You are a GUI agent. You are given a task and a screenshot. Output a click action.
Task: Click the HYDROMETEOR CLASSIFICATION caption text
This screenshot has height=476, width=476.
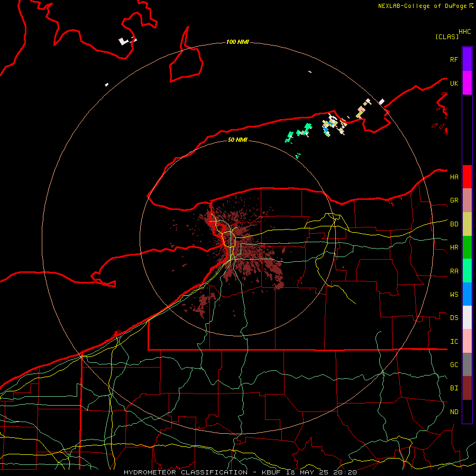(x=186, y=472)
